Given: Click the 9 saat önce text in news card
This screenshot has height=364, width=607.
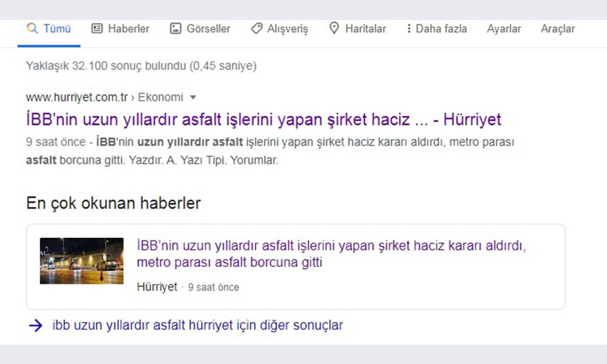Looking at the screenshot, I should coord(213,288).
